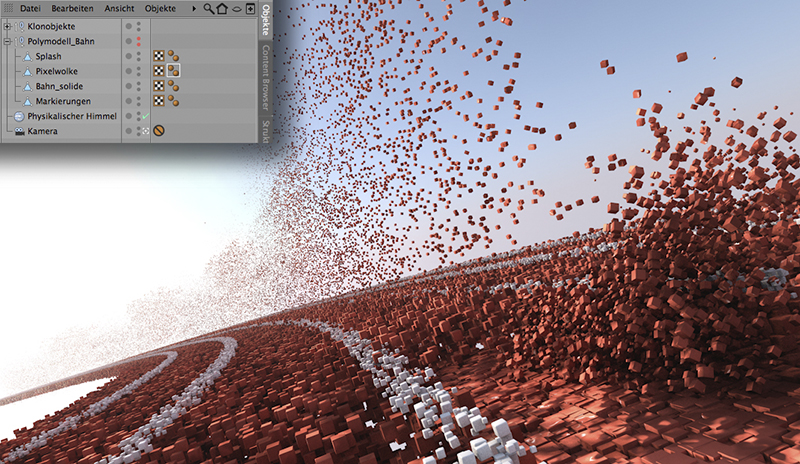Screen dimensions: 800x464
Task: Show more menus via the arrow
Action: (194, 8)
